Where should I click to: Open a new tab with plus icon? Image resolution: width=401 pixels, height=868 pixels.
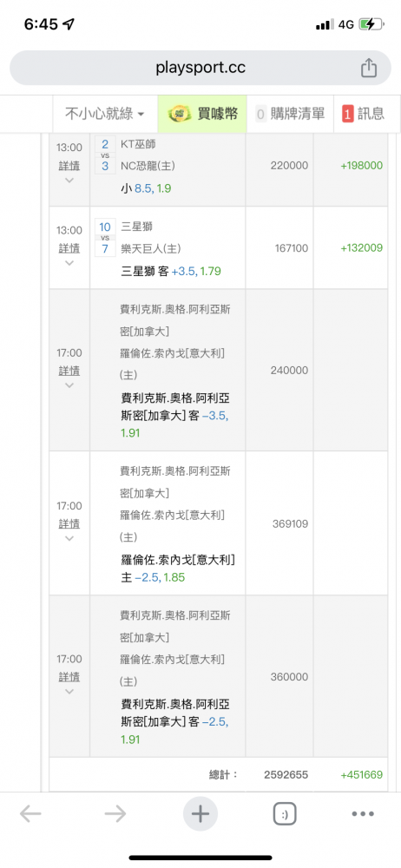point(200,814)
